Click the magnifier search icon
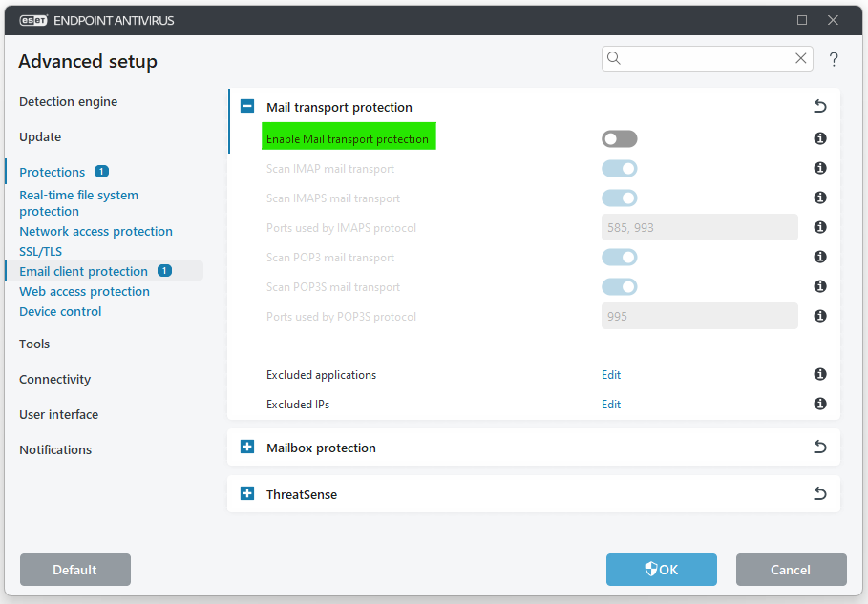The width and height of the screenshot is (868, 604). [x=613, y=58]
